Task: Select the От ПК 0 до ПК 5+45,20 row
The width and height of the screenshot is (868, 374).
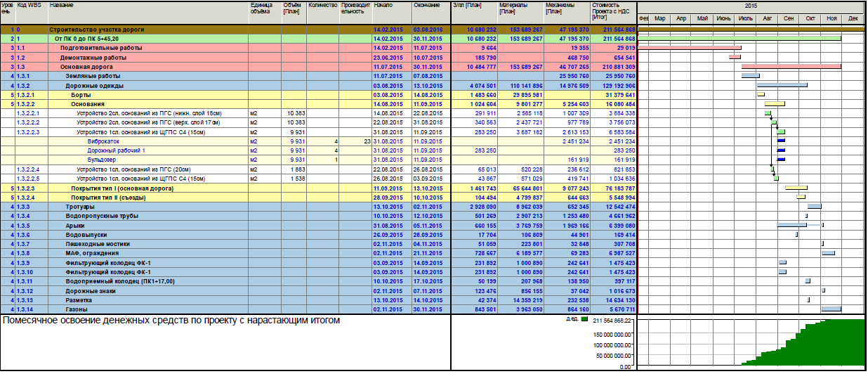Action: pyautogui.click(x=319, y=39)
